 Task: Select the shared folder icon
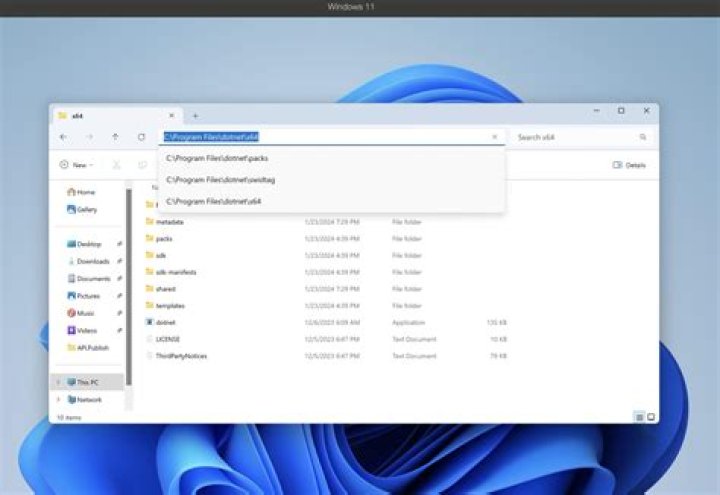[150, 288]
